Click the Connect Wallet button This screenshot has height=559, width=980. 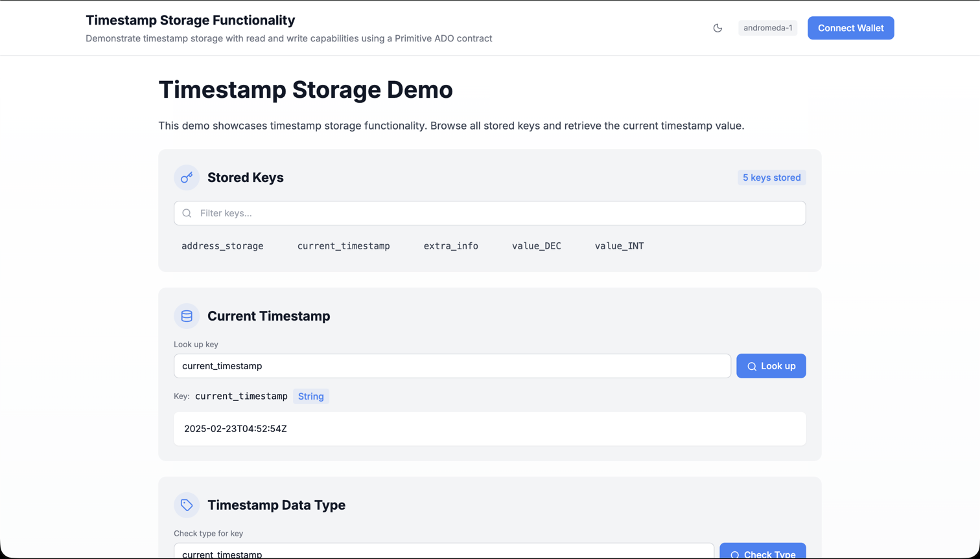pyautogui.click(x=850, y=28)
